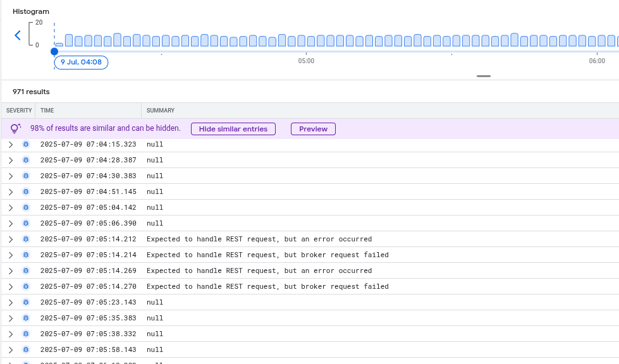Screen dimensions: 619x364
Task: Click the 06:00 histogram axis label
Action: (597, 61)
